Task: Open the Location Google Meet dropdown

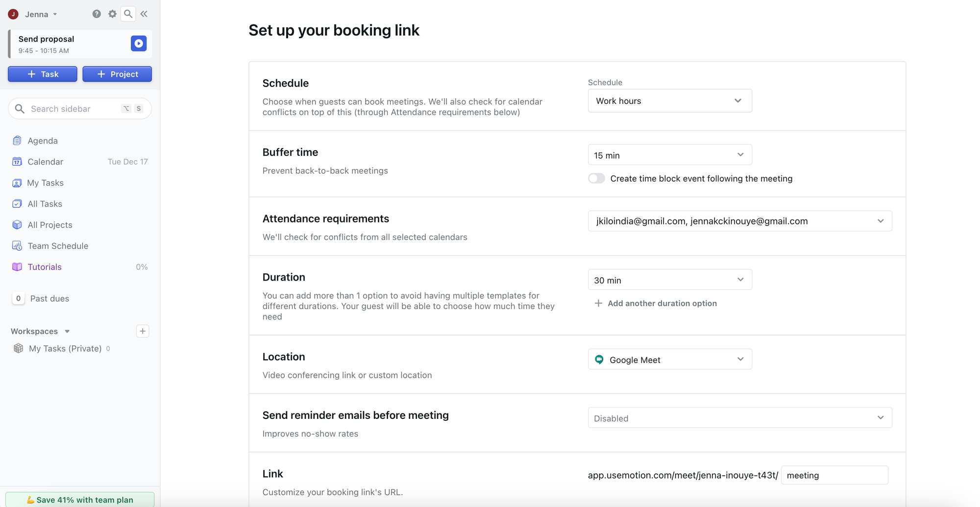Action: click(x=669, y=359)
